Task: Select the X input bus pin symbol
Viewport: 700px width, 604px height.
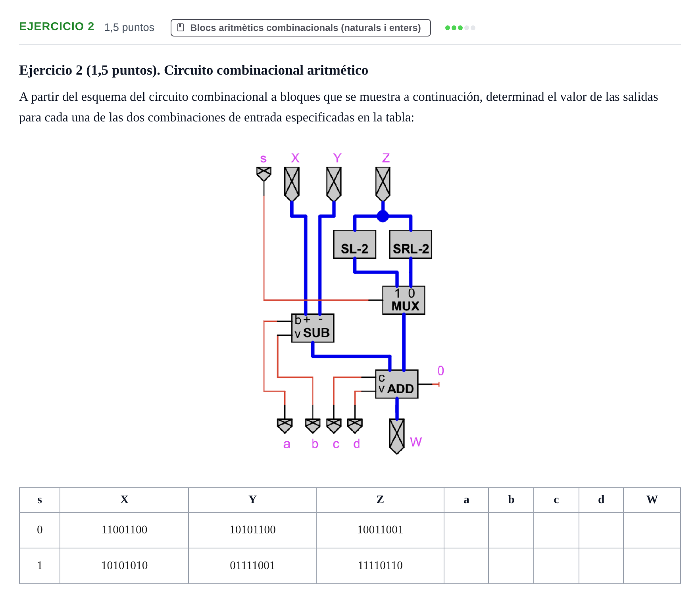Action: pos(292,184)
